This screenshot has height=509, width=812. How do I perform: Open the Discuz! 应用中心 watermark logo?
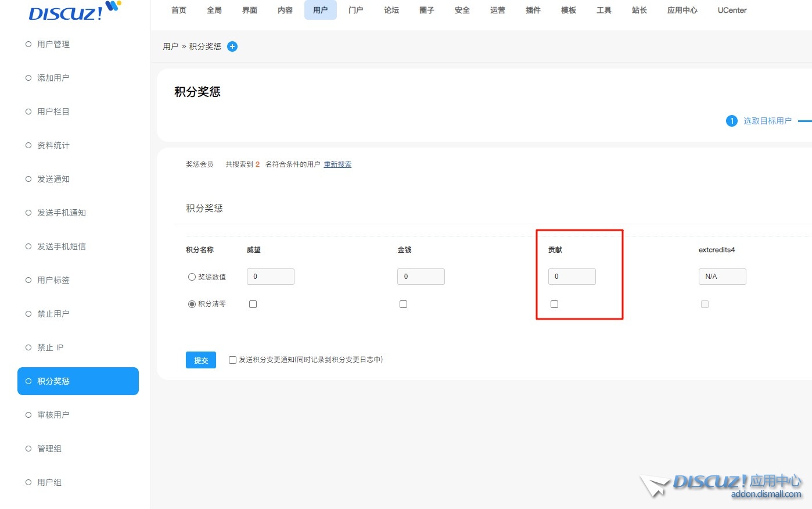point(723,486)
